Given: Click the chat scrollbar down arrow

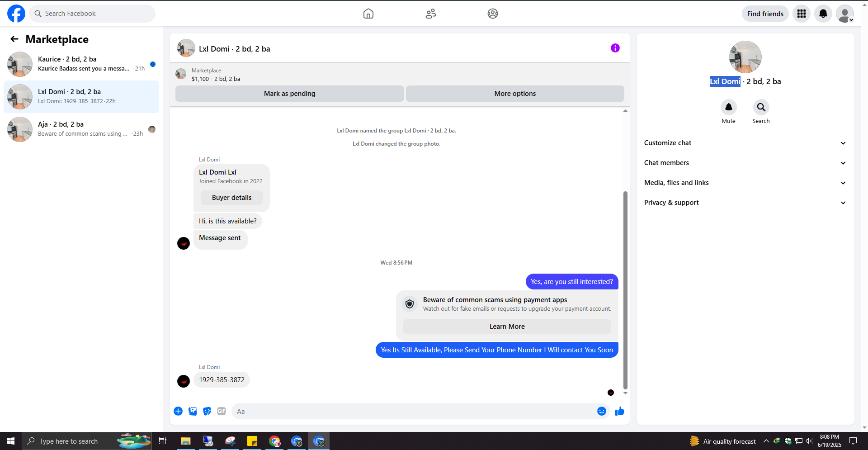Looking at the screenshot, I should [x=625, y=393].
